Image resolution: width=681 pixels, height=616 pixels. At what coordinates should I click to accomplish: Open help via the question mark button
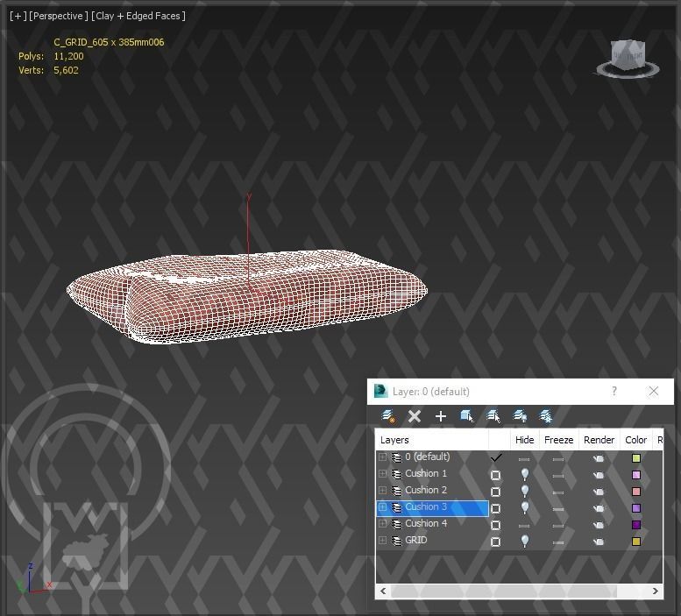click(614, 391)
